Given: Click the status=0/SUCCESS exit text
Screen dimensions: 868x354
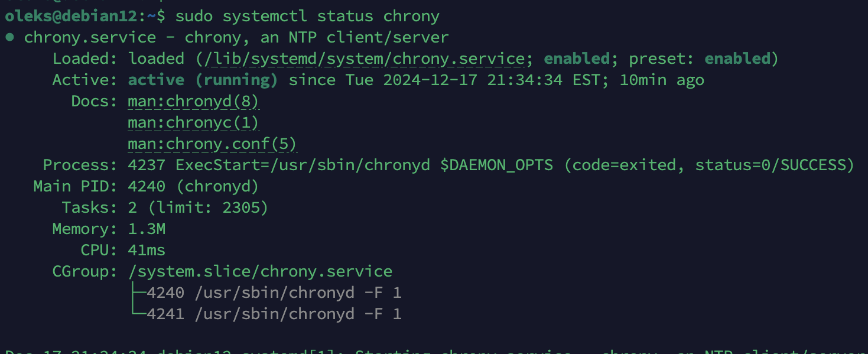Looking at the screenshot, I should [x=770, y=165].
